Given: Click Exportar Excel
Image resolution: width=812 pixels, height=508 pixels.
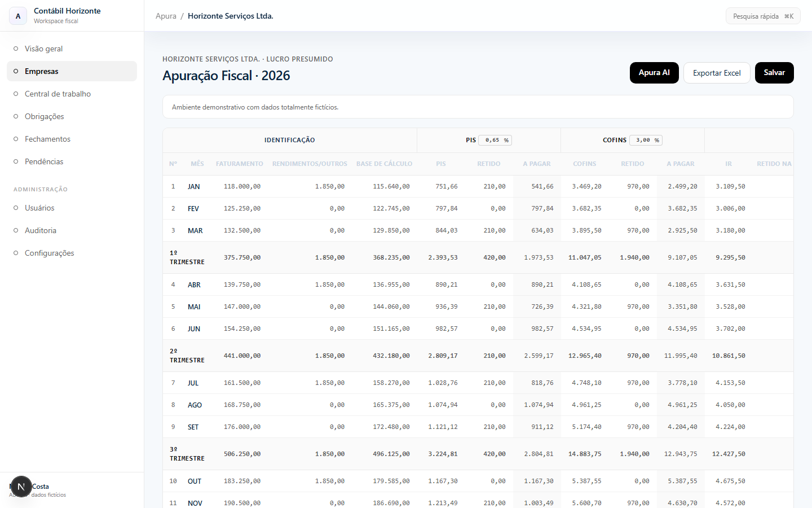Looking at the screenshot, I should [x=717, y=73].
